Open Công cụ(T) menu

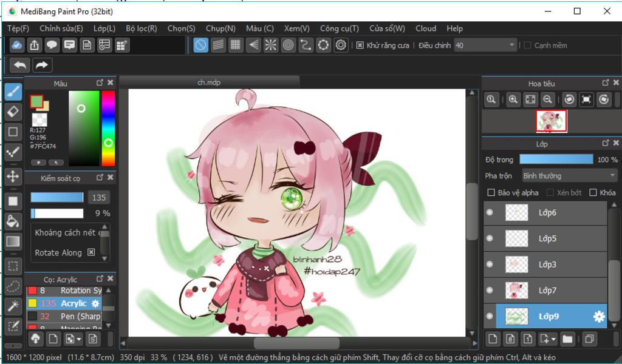tap(340, 29)
